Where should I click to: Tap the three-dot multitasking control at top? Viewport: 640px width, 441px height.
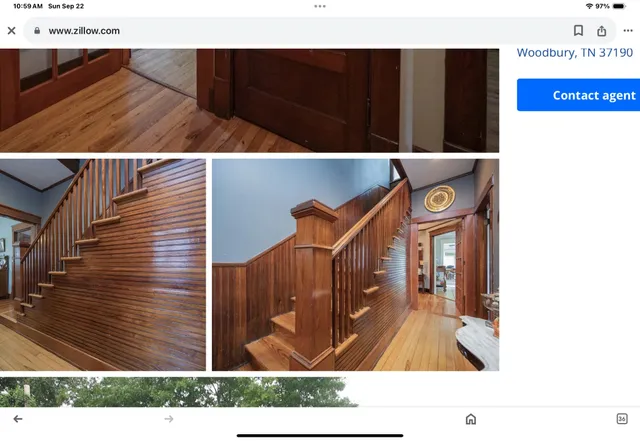click(x=320, y=6)
